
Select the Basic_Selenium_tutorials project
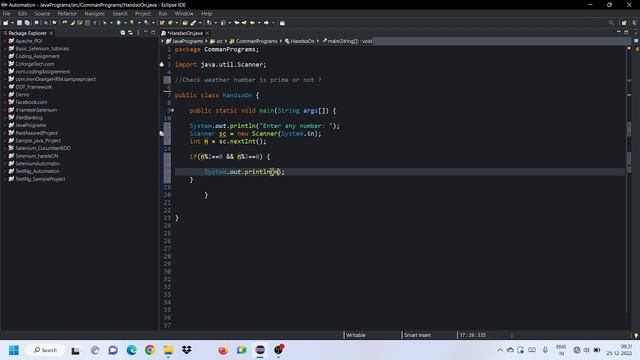pyautogui.click(x=42, y=49)
